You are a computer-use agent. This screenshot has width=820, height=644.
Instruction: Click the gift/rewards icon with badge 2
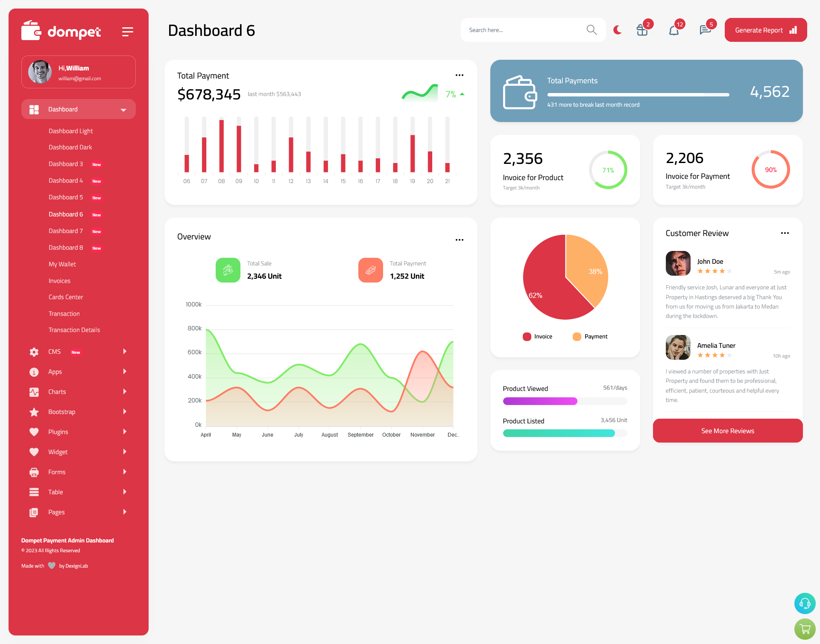[641, 30]
